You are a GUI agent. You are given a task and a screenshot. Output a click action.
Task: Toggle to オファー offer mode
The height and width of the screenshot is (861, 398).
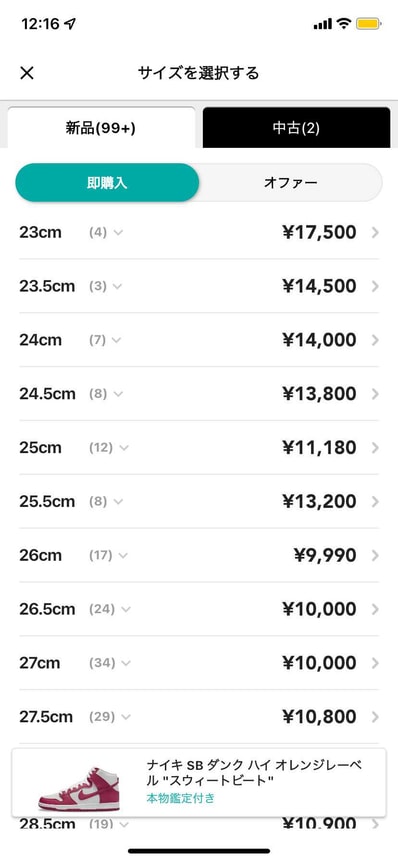click(290, 183)
